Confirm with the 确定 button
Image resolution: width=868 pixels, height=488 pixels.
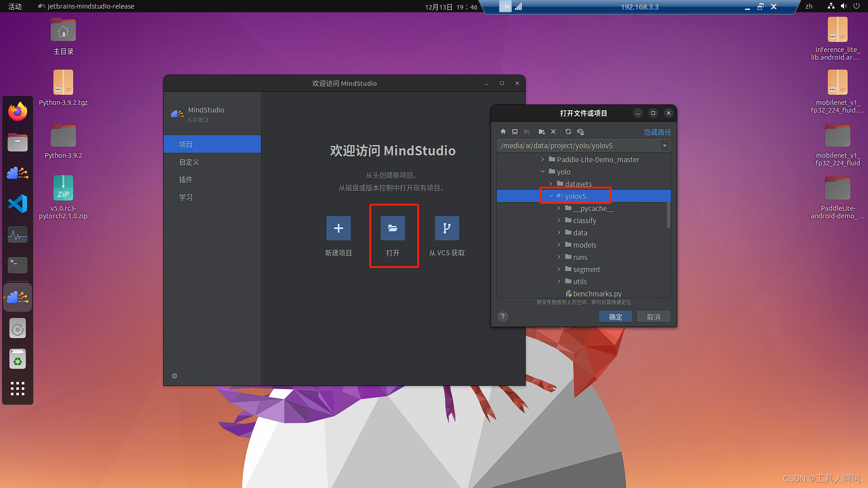click(615, 317)
